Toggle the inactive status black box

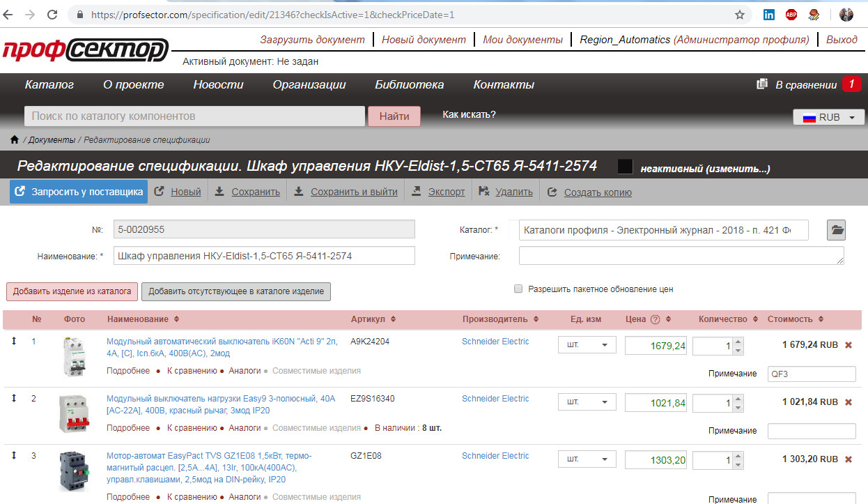pos(625,167)
